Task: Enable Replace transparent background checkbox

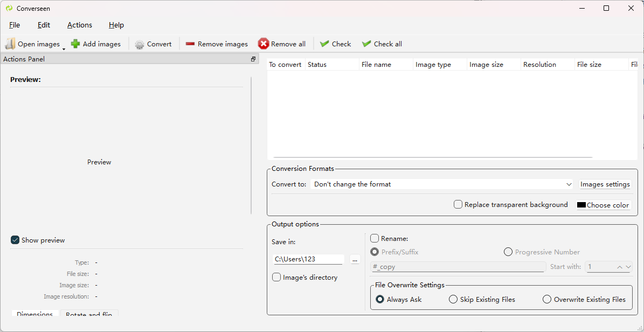Action: click(x=458, y=205)
